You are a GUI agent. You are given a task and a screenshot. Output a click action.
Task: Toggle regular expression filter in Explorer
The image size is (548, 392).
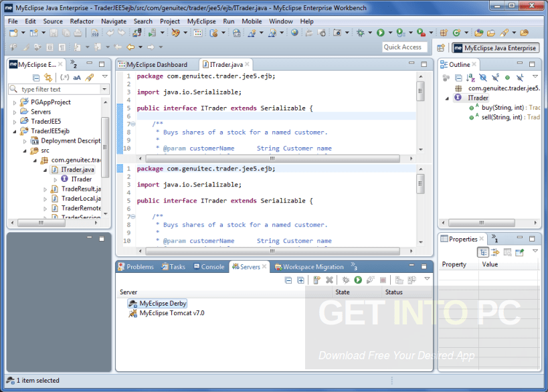tap(64, 78)
